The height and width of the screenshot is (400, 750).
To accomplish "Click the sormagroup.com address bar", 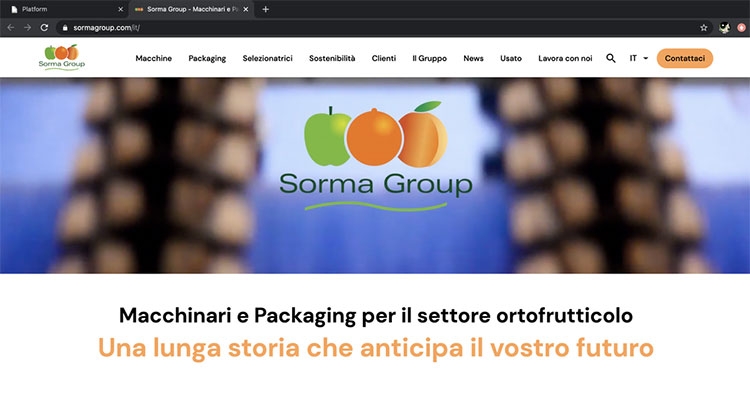I will pyautogui.click(x=383, y=28).
